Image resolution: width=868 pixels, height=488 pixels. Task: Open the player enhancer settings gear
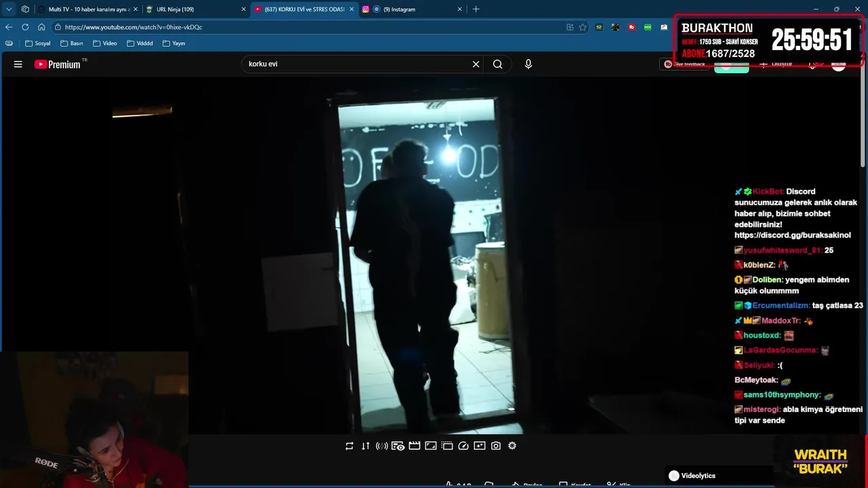512,446
